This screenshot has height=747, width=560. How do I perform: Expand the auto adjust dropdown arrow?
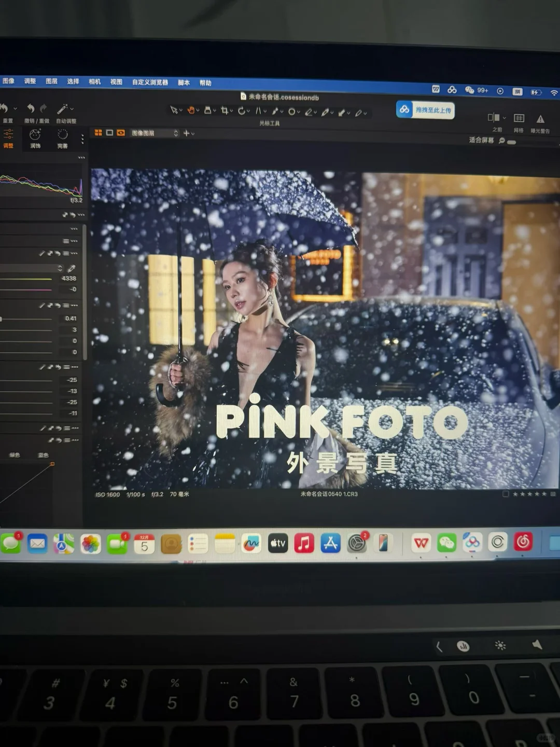tap(72, 109)
